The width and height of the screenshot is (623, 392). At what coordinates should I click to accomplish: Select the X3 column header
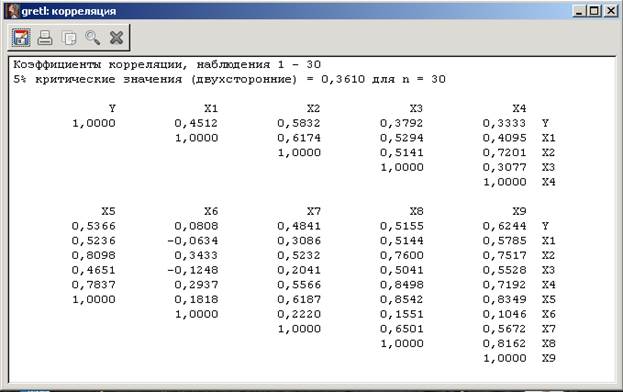tap(416, 108)
